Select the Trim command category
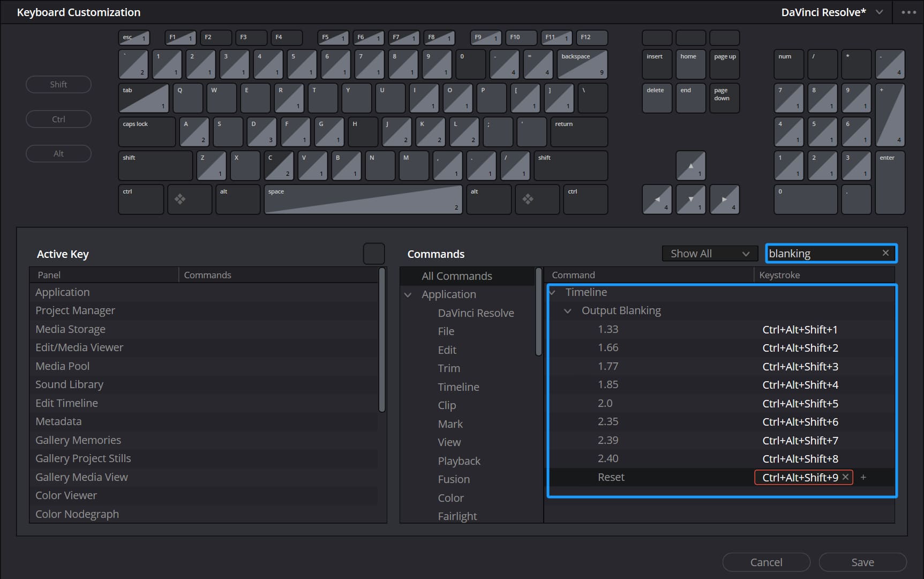The image size is (924, 579). click(449, 368)
